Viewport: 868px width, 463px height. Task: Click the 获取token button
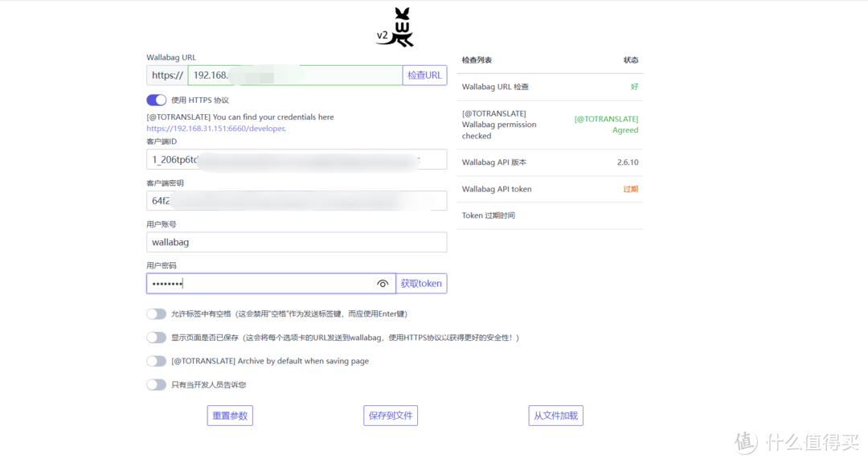click(421, 284)
